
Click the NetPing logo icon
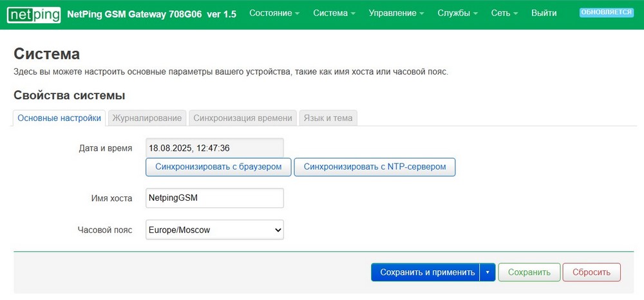coord(34,14)
